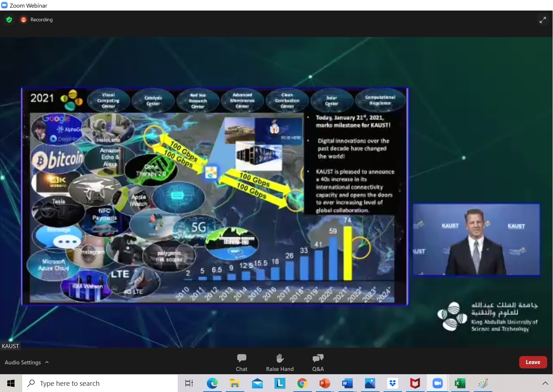The width and height of the screenshot is (553, 392).
Task: Switch to PowerPoint in the taskbar
Action: coord(325,383)
